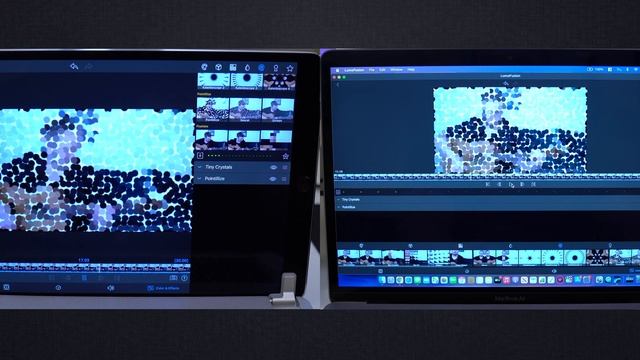Image resolution: width=640 pixels, height=360 pixels.
Task: Open the color palette effects tab on iPad
Action: pos(204,67)
